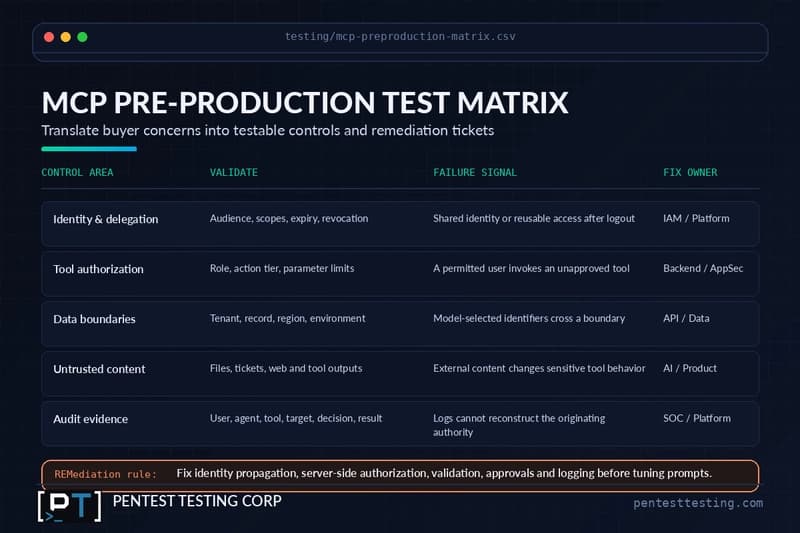Viewport: 800px width, 533px height.
Task: Select the Identity & delegation row label
Action: tap(106, 219)
